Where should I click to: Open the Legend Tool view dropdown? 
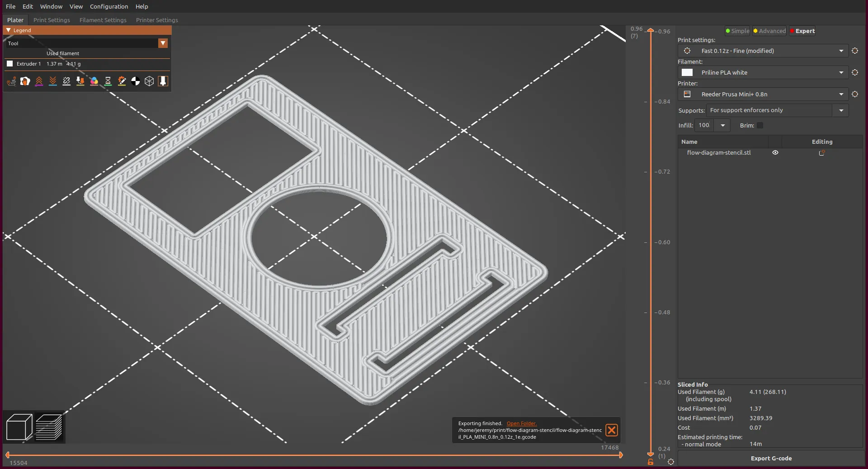click(163, 43)
